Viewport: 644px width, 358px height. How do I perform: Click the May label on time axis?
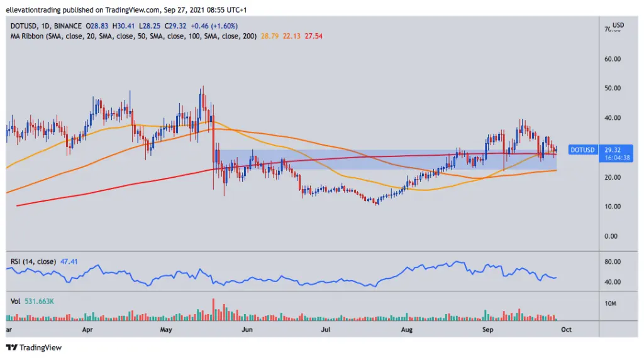pyautogui.click(x=166, y=329)
